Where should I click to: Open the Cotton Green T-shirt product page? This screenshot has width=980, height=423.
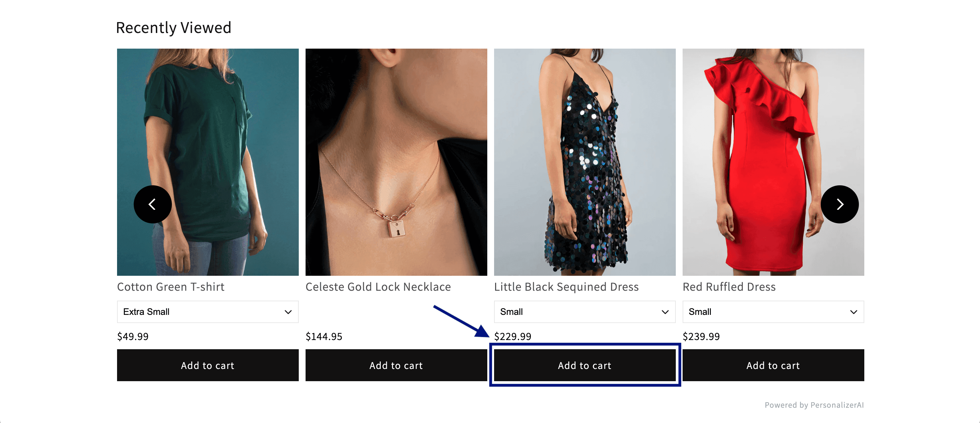(x=170, y=287)
